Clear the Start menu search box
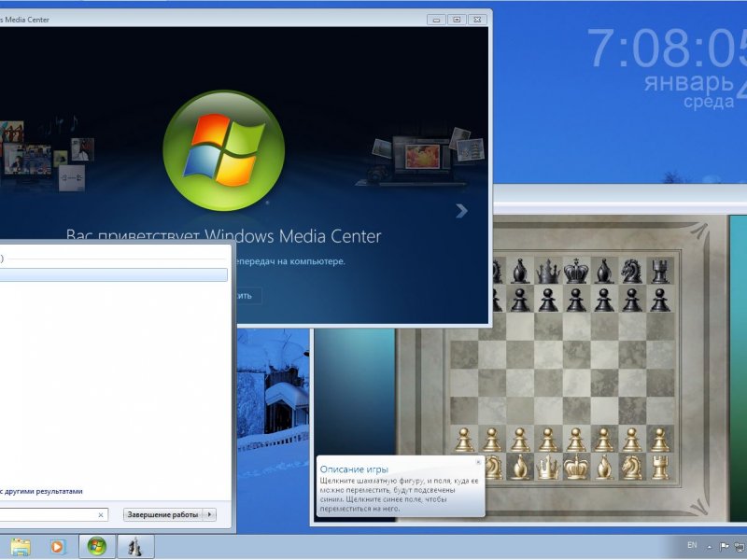Image resolution: width=747 pixels, height=560 pixels. click(x=101, y=515)
